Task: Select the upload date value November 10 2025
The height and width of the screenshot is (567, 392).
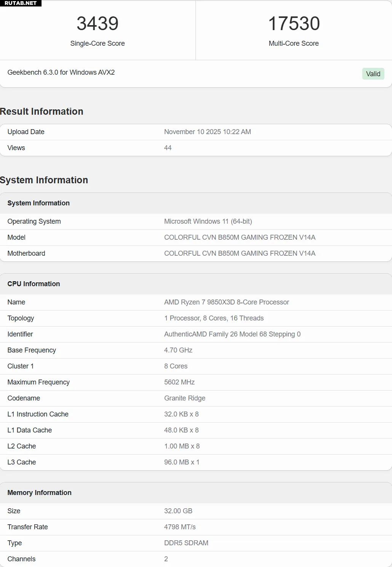Action: click(207, 132)
